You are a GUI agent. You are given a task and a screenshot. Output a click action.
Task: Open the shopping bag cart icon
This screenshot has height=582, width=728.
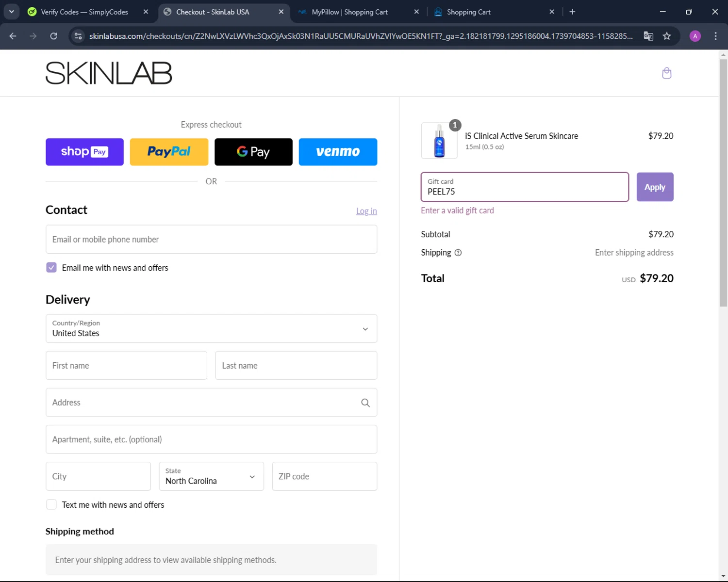(666, 73)
